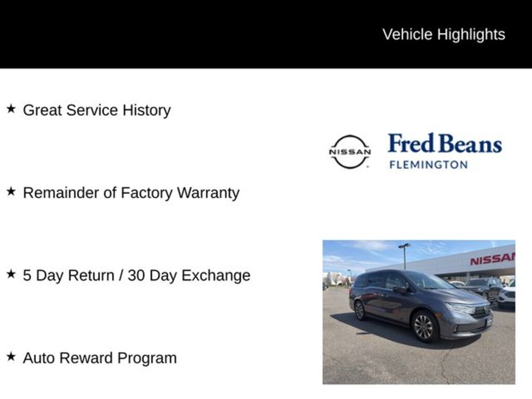Click the red Nissan sign on the building

(x=492, y=259)
